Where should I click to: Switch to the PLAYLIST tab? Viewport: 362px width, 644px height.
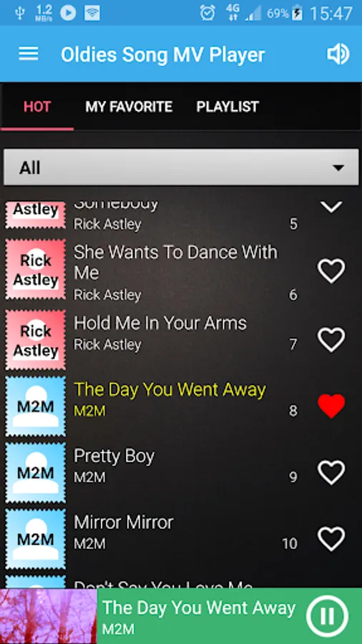pyautogui.click(x=228, y=107)
